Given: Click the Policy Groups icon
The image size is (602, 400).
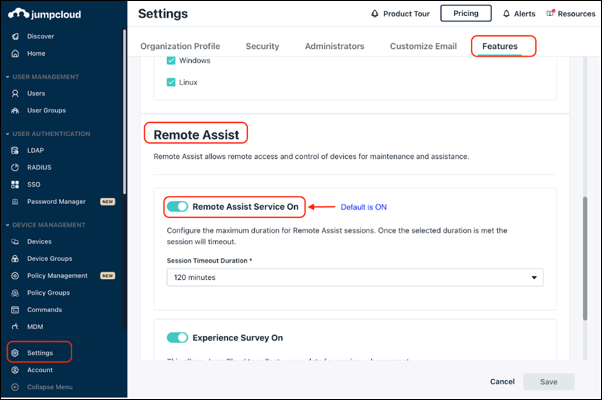Looking at the screenshot, I should (15, 293).
